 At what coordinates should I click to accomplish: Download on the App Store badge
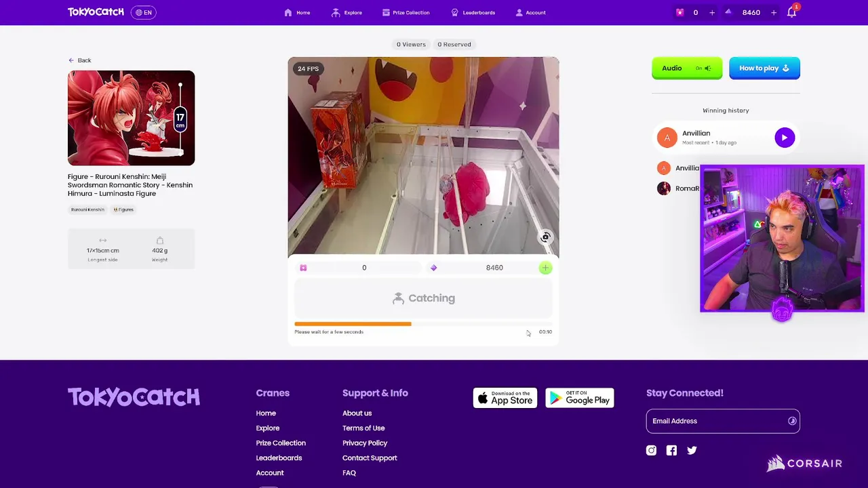point(505,398)
